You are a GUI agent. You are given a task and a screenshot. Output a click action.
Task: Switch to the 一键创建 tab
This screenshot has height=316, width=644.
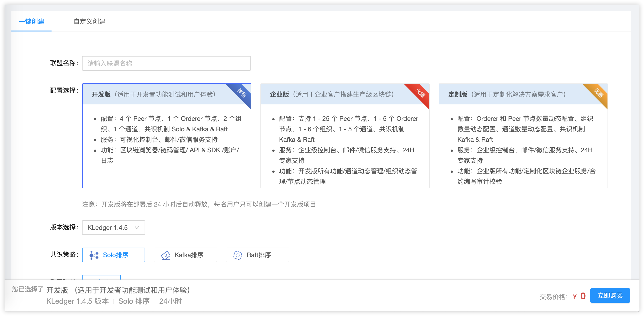31,21
